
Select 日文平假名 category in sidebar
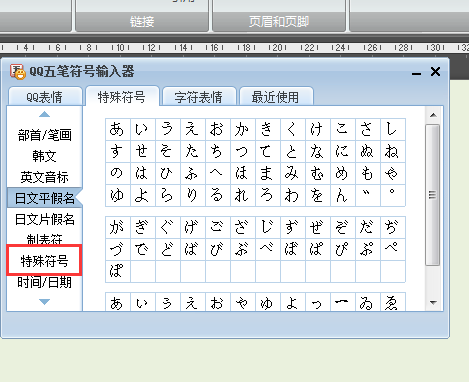[44, 198]
